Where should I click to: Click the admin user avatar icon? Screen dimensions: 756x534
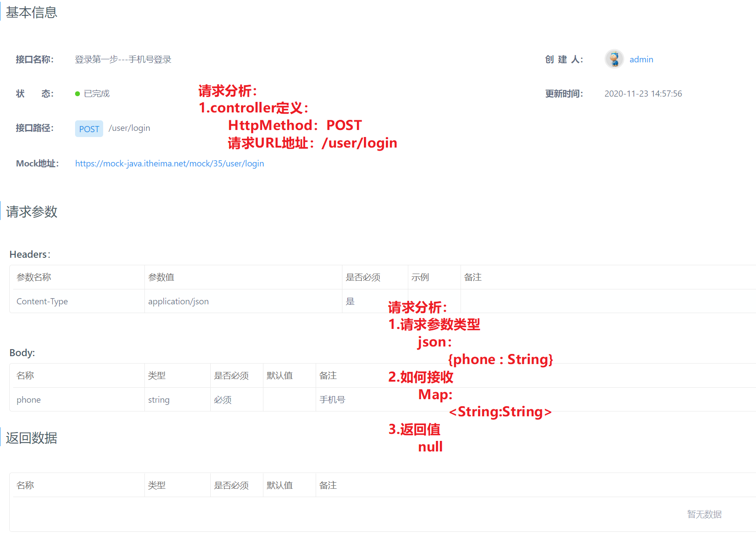[614, 59]
